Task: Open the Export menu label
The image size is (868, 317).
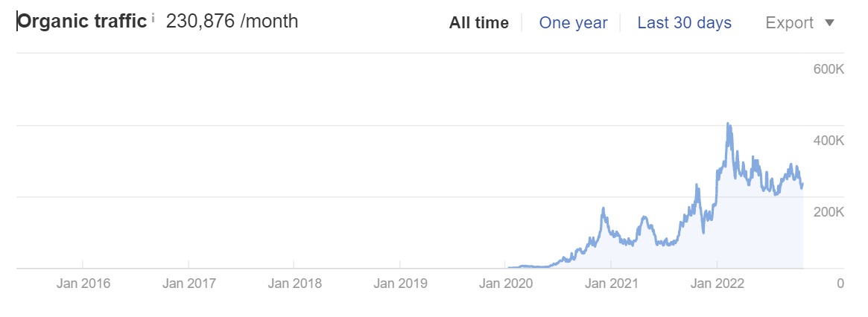Action: pos(790,23)
